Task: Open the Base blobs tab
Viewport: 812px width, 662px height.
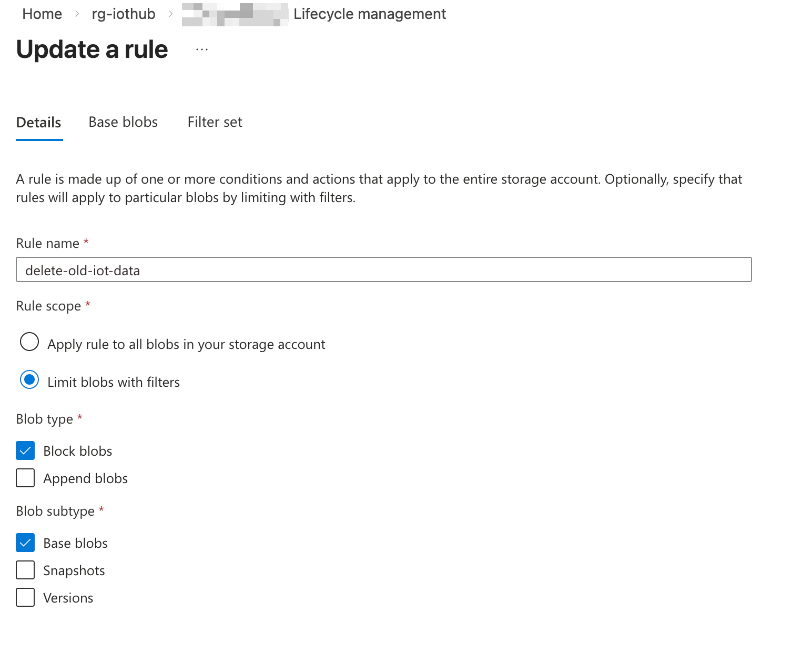Action: click(123, 122)
